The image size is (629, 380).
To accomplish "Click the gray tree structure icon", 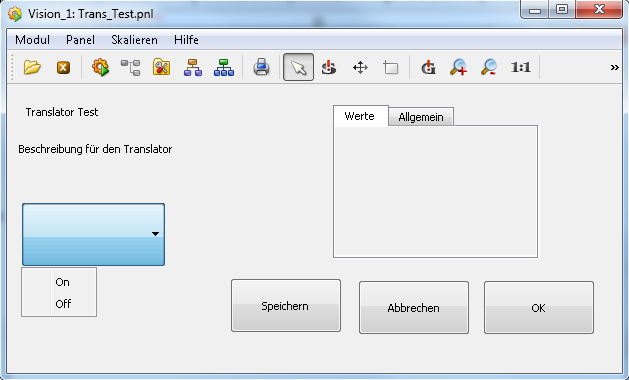I will click(131, 67).
